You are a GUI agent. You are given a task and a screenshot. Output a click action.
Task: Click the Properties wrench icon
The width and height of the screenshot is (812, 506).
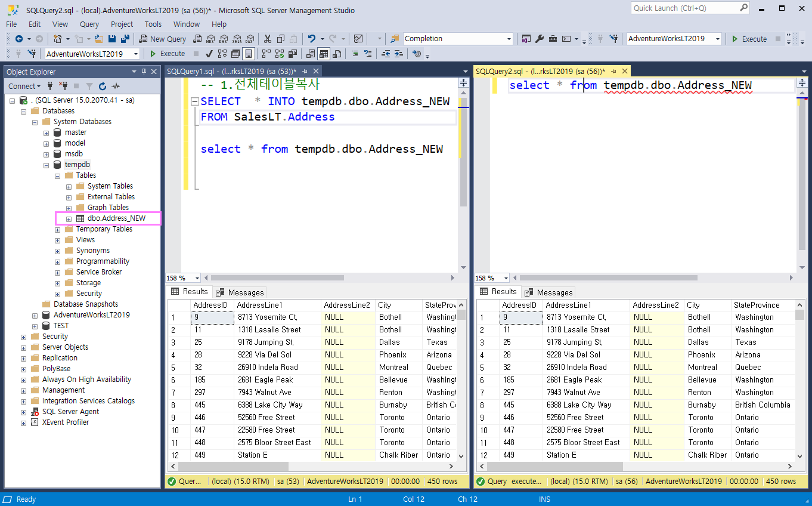(540, 39)
